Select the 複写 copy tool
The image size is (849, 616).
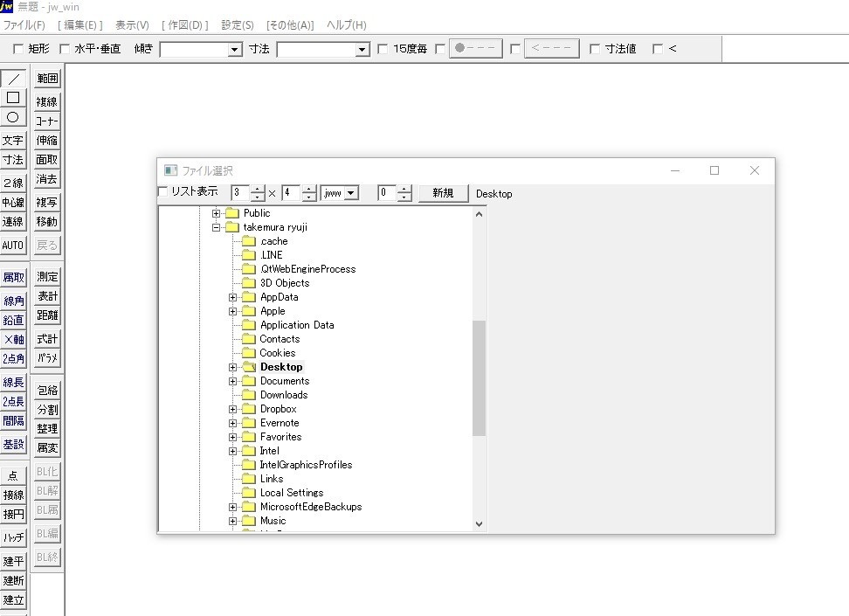(47, 203)
